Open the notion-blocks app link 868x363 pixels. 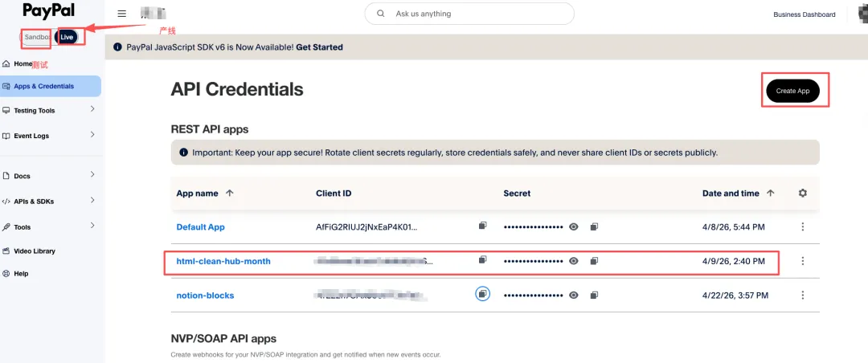pyautogui.click(x=205, y=296)
